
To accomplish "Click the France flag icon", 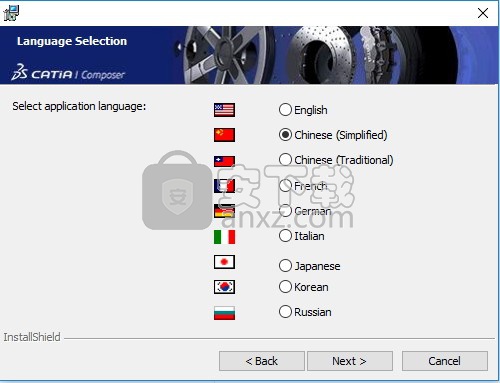I will tap(224, 186).
